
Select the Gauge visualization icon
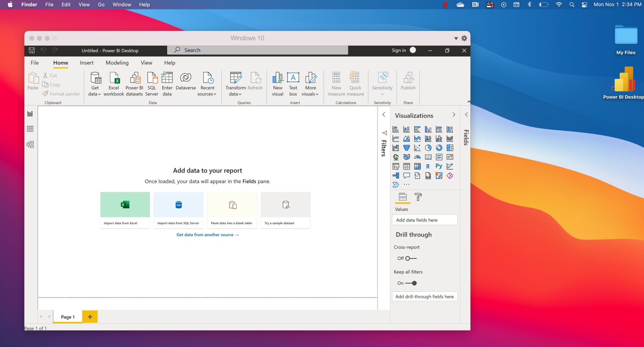[x=417, y=157]
